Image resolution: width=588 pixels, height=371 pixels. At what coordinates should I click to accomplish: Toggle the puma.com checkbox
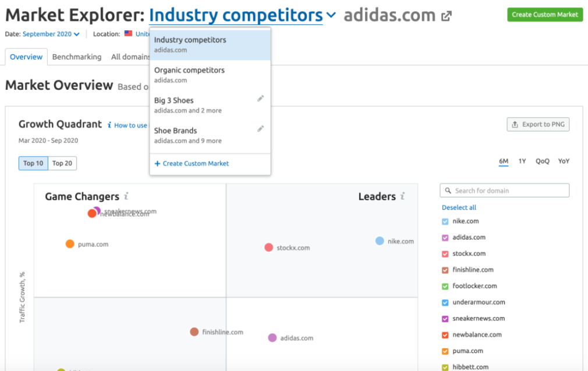click(x=445, y=351)
